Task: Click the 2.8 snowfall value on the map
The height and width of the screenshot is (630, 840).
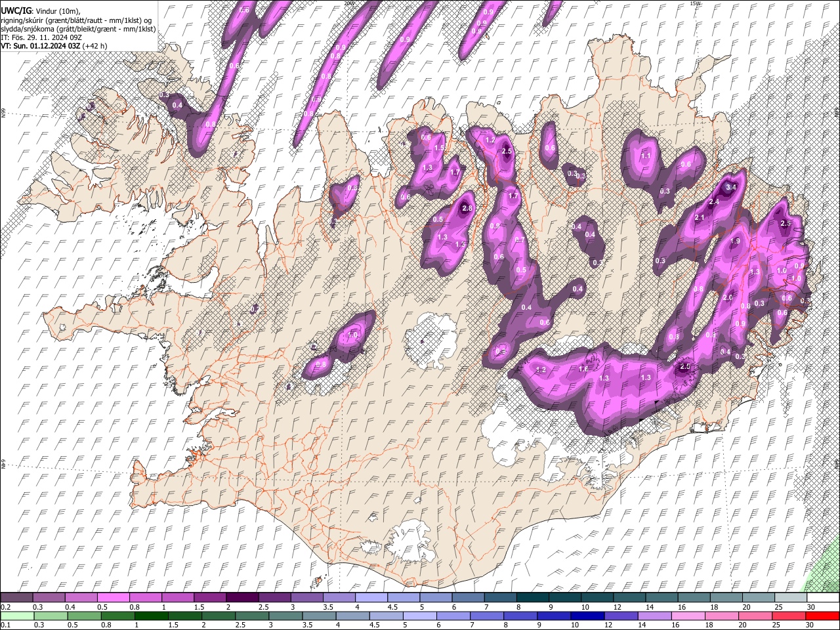Action: tap(467, 208)
